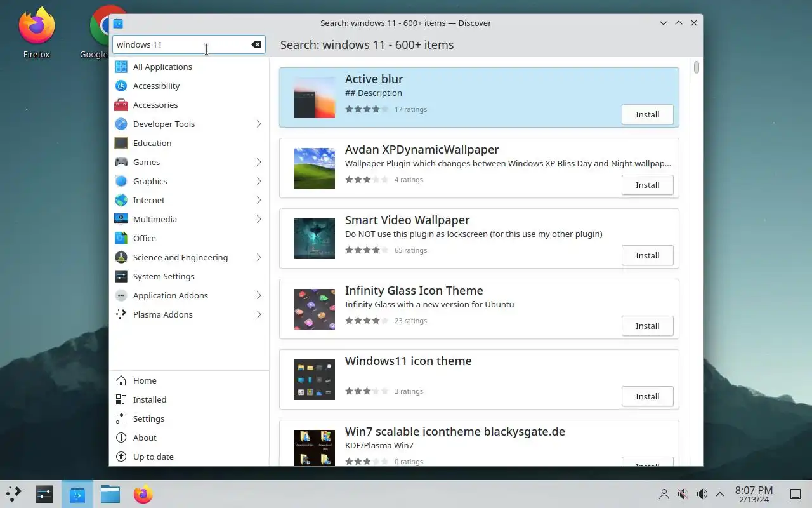Install Windows11 icon theme
This screenshot has height=508, width=812.
pos(648,396)
